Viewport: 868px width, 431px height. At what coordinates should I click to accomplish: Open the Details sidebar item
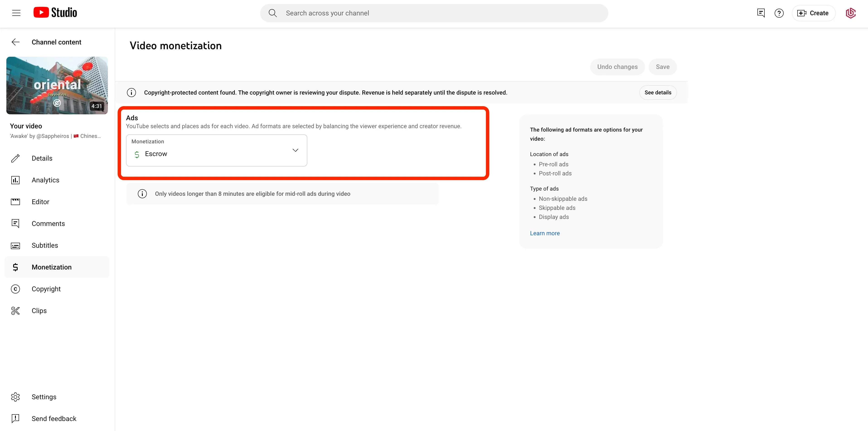57,158
